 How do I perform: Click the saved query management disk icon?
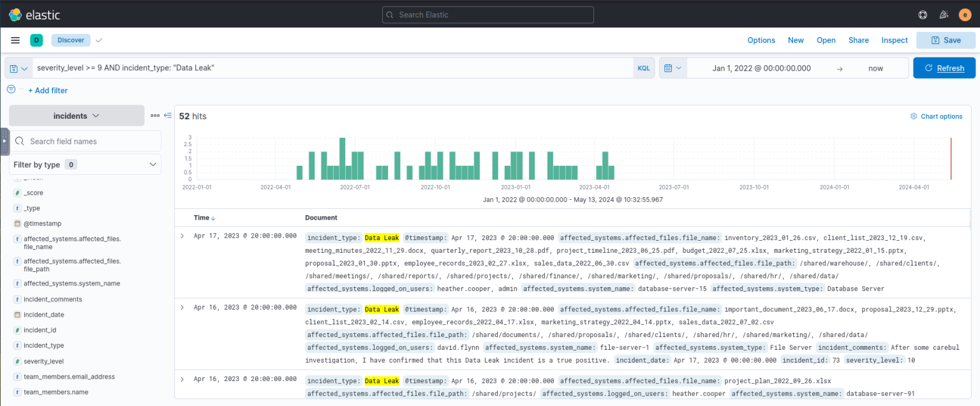tap(14, 68)
